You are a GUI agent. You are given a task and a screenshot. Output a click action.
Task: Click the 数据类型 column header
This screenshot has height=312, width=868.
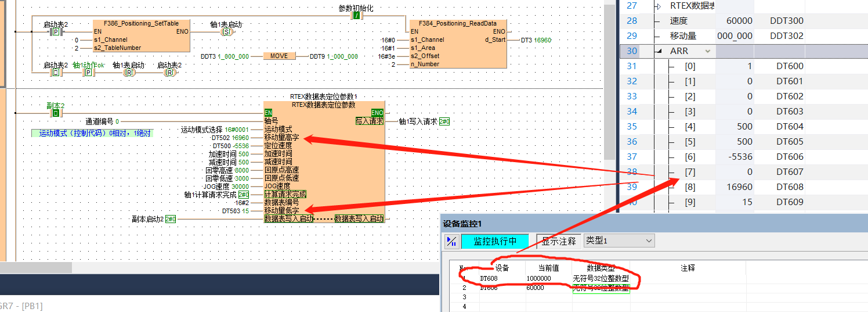pos(601,268)
